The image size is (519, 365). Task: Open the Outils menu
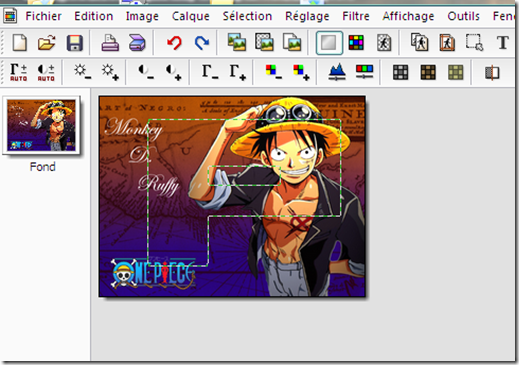coord(463,16)
